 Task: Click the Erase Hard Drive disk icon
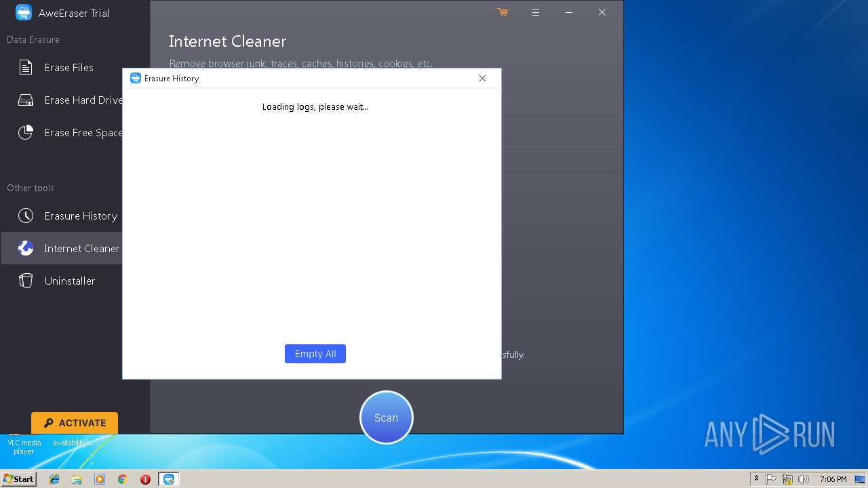(26, 100)
